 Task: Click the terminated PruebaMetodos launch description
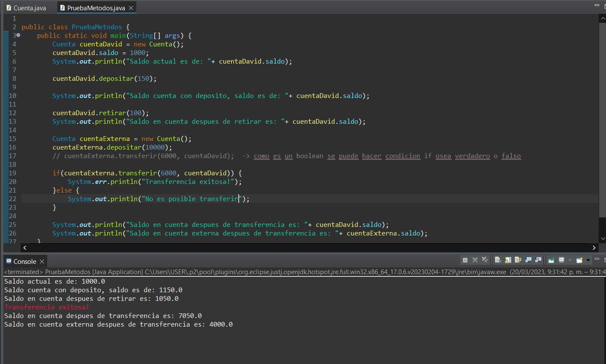(305, 272)
